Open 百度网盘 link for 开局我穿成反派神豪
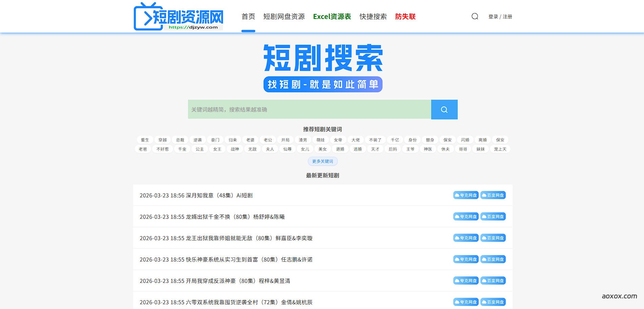 pos(493,281)
